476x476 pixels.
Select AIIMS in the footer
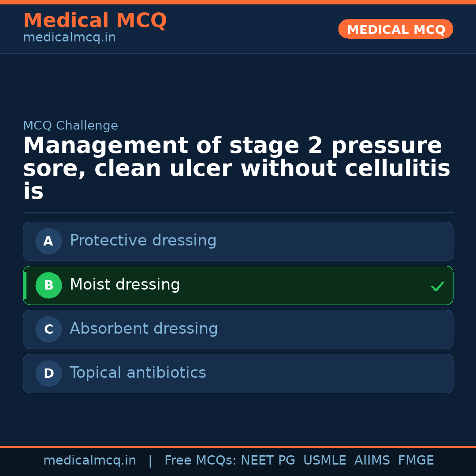click(x=372, y=461)
